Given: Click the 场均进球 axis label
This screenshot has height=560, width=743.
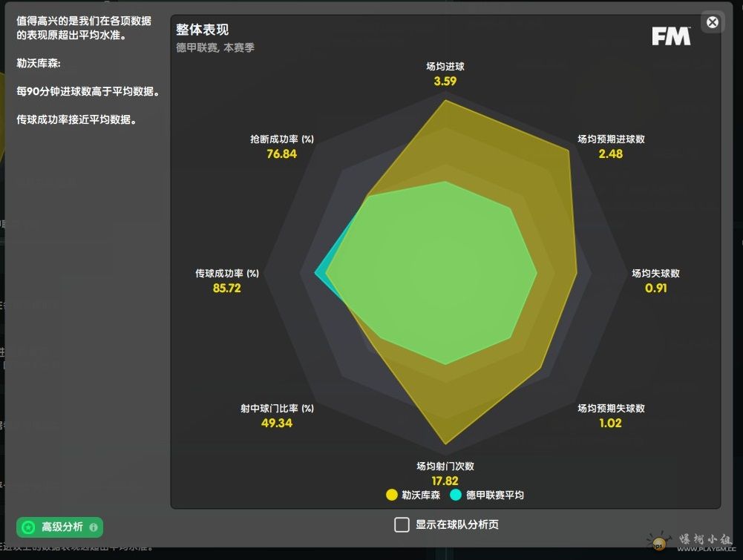Looking at the screenshot, I should (x=445, y=67).
